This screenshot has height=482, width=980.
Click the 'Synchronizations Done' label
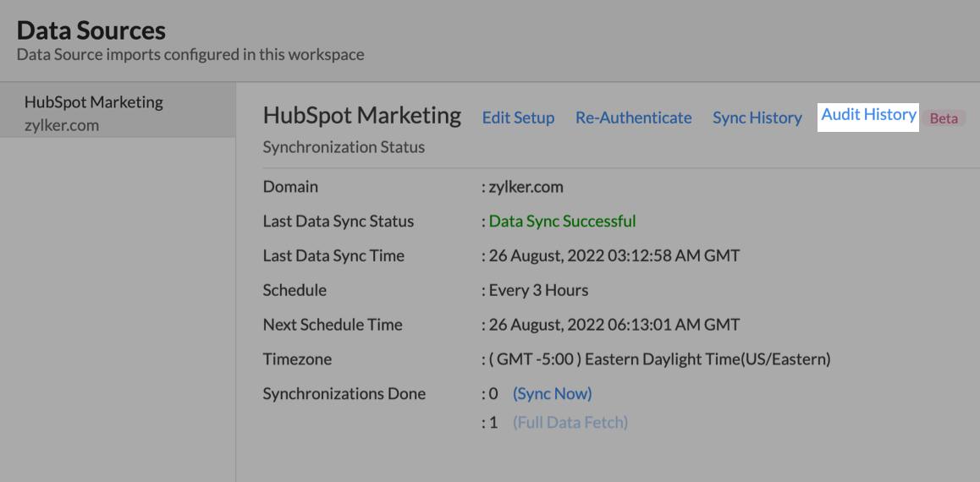tap(344, 394)
